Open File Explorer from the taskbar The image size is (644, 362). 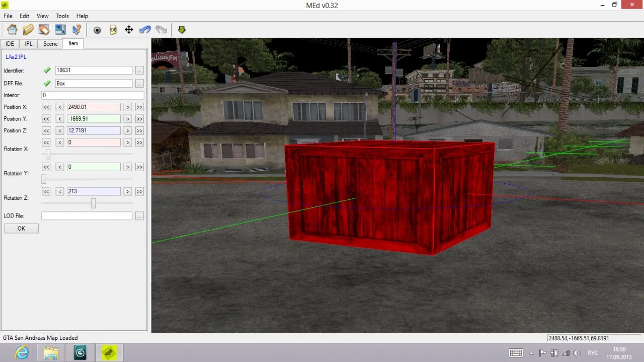pos(51,353)
